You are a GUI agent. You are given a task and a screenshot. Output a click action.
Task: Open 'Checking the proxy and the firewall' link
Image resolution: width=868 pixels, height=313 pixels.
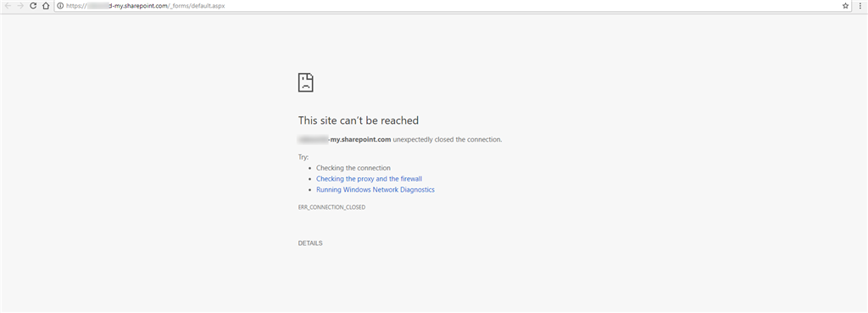(370, 179)
